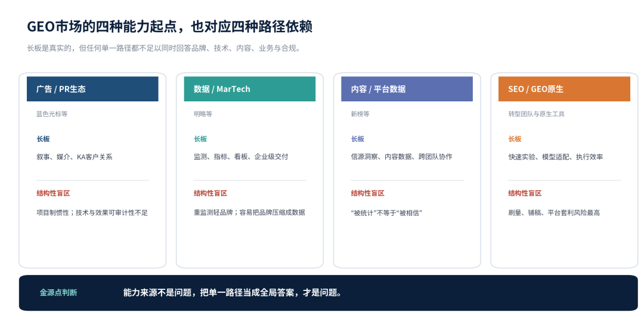Select the 数据 / MarTech card header
The height and width of the screenshot is (331, 644).
pos(250,89)
